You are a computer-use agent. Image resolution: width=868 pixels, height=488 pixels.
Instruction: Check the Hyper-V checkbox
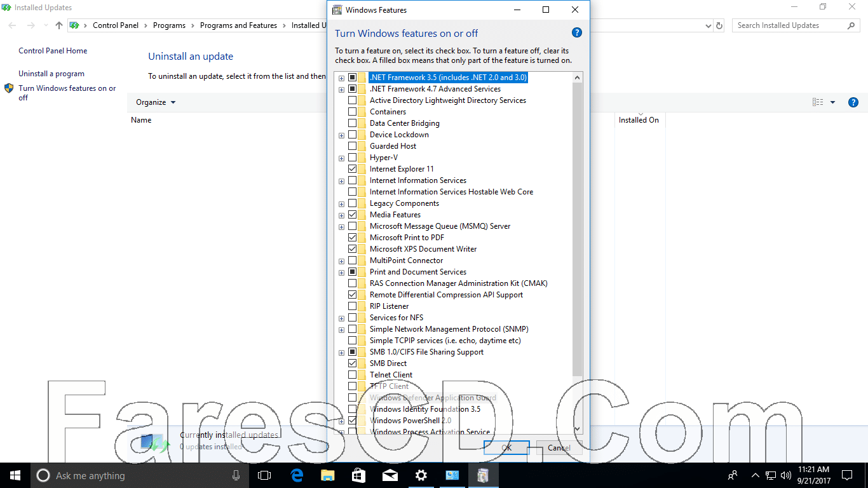352,158
